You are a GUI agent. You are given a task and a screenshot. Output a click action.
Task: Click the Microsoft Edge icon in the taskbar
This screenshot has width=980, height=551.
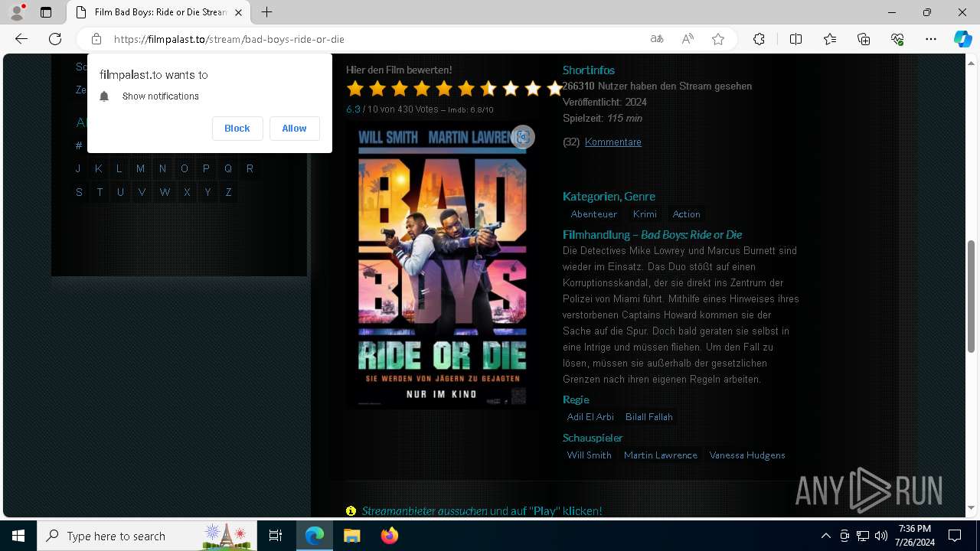pos(315,536)
